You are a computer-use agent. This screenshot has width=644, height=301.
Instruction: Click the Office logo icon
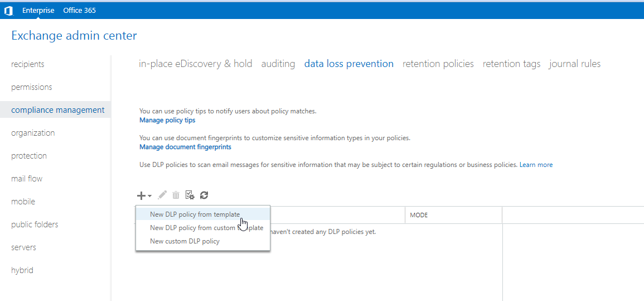tap(8, 11)
